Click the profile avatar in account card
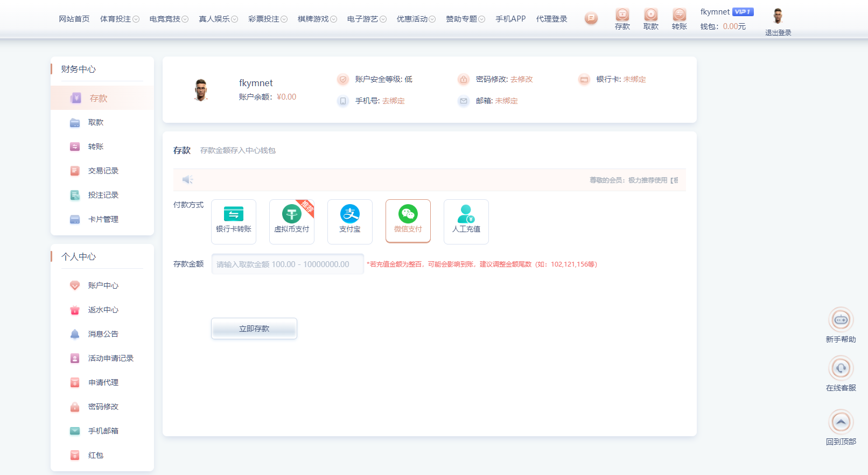 201,90
